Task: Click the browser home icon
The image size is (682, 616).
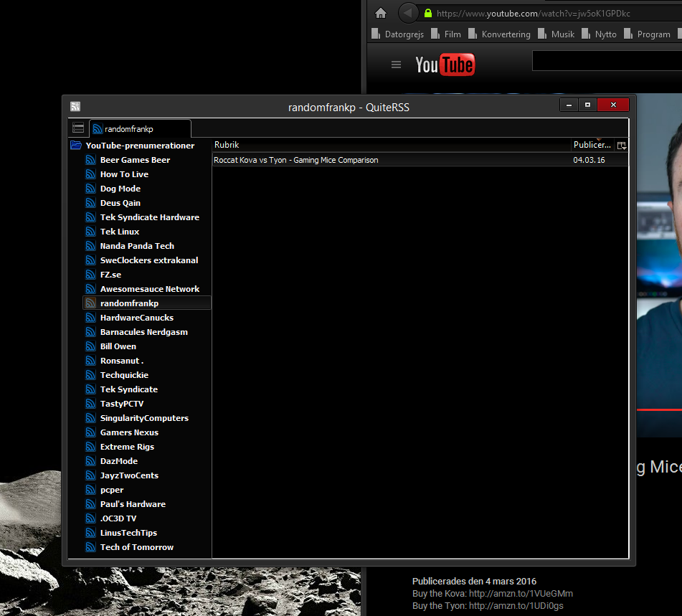Action: [x=381, y=13]
